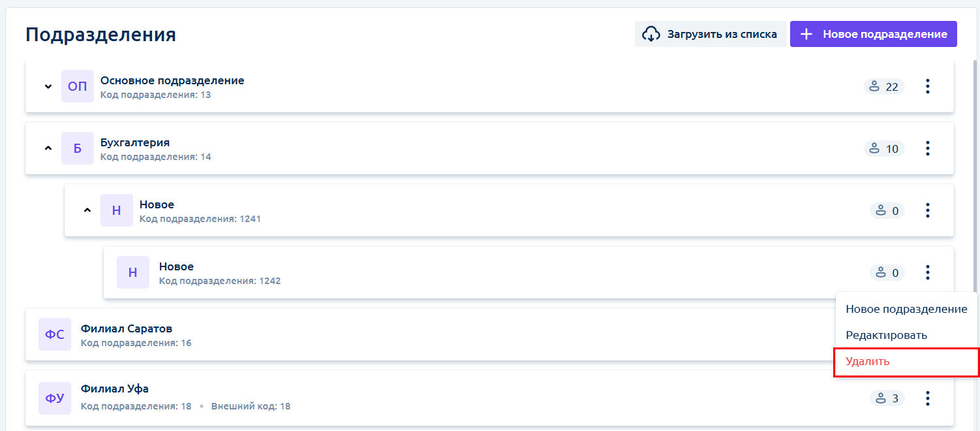Click the purple Новое подразделение button
Screen dimensions: 980x431
874,34
